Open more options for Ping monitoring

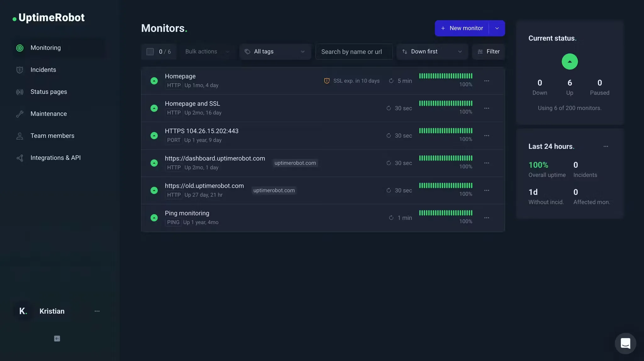[487, 218]
